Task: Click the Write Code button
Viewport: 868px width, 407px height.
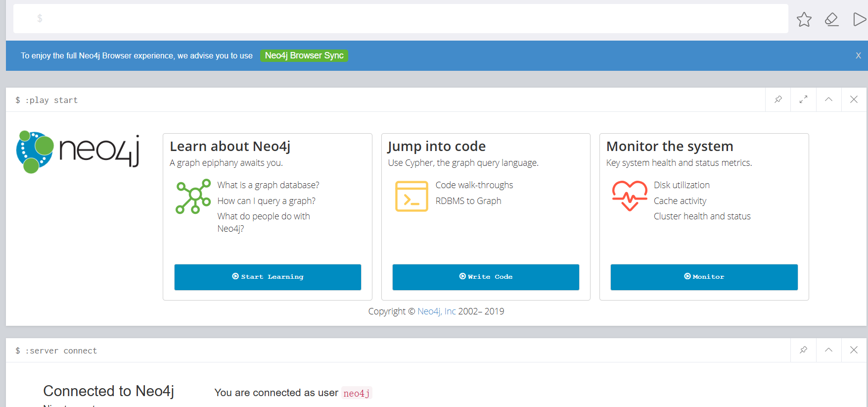Action: pos(486,277)
